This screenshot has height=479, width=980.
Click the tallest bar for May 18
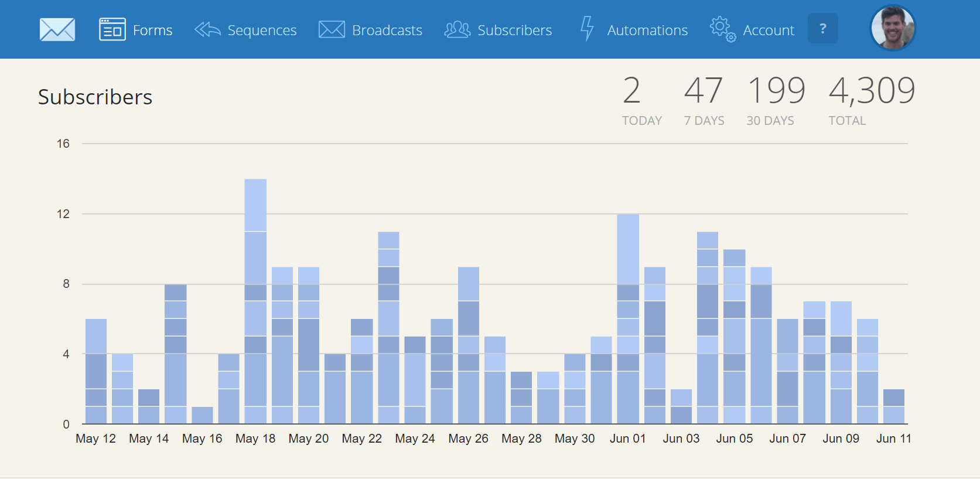[x=255, y=301]
